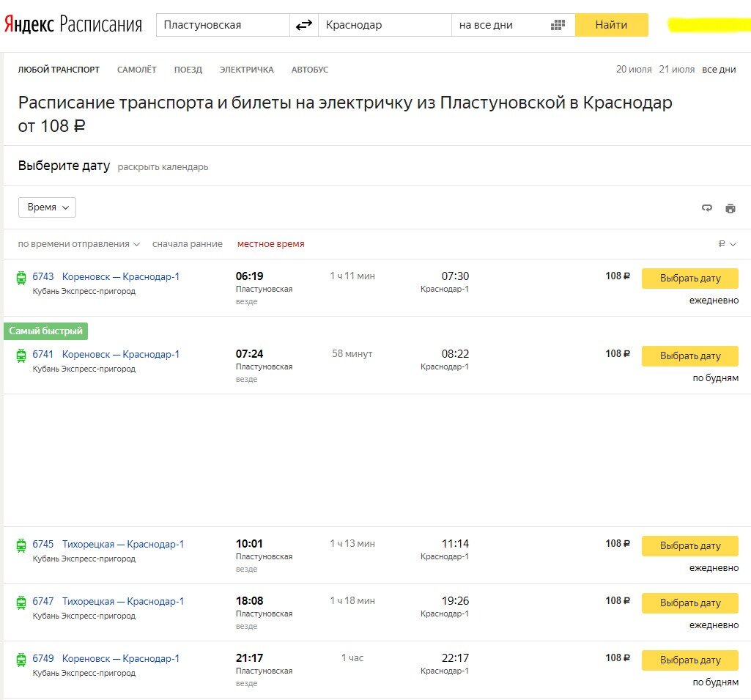751x700 pixels.
Task: Click train icon for route 6749
Action: point(21,660)
